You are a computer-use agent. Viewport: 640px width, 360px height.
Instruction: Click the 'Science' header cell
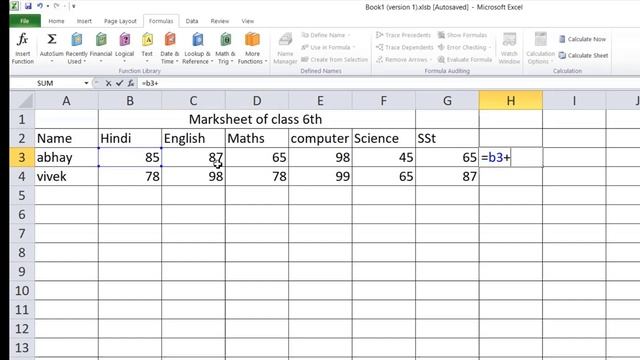[384, 138]
